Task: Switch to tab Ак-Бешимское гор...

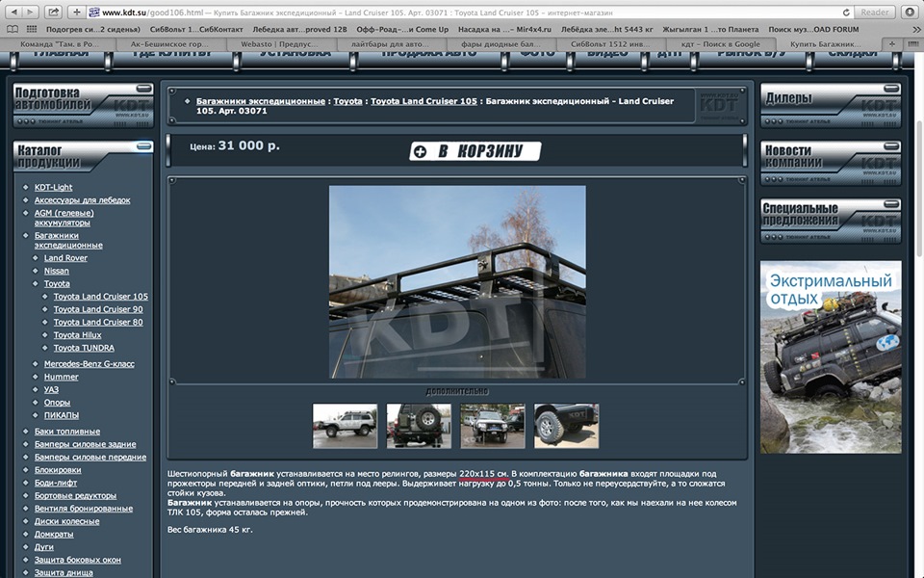Action: (x=169, y=43)
